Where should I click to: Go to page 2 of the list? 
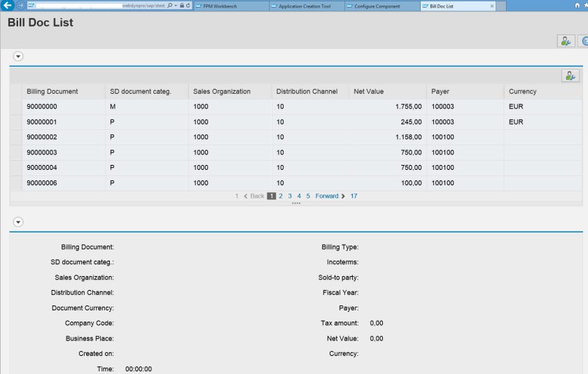click(x=281, y=196)
